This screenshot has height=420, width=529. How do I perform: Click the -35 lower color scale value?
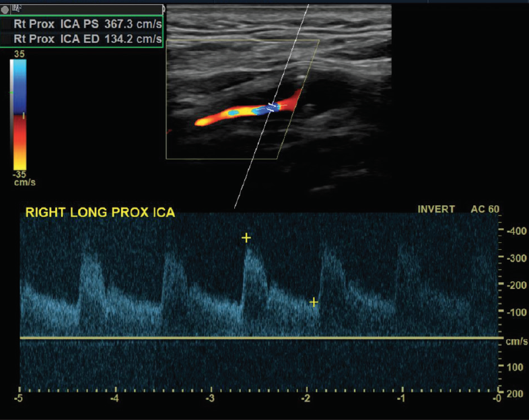click(20, 174)
